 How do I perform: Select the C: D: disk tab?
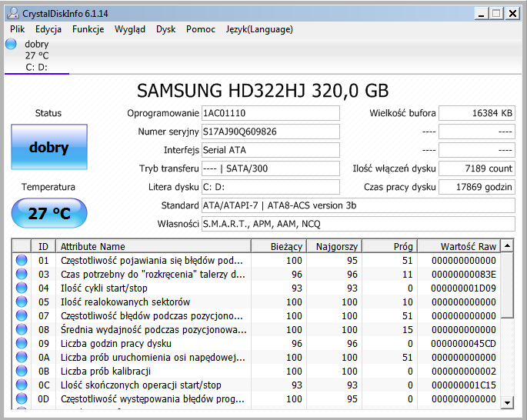click(x=37, y=56)
